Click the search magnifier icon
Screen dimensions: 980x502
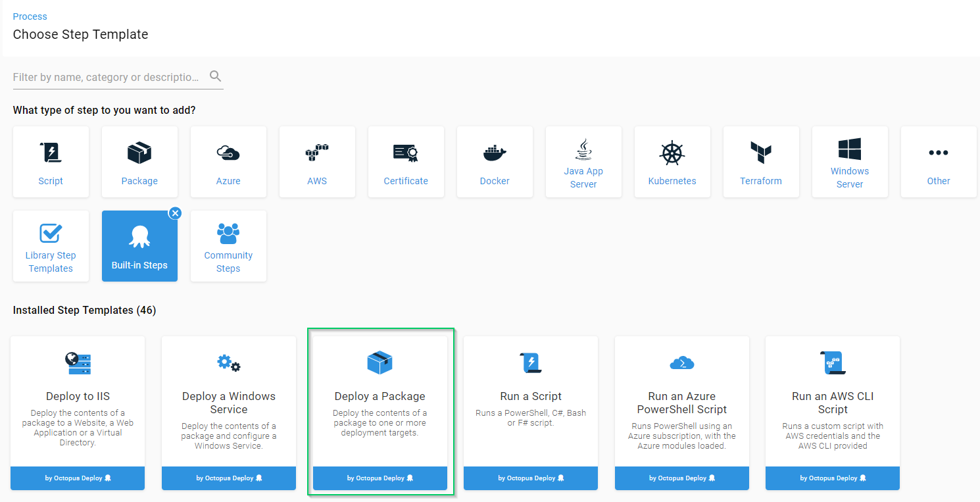(x=215, y=76)
